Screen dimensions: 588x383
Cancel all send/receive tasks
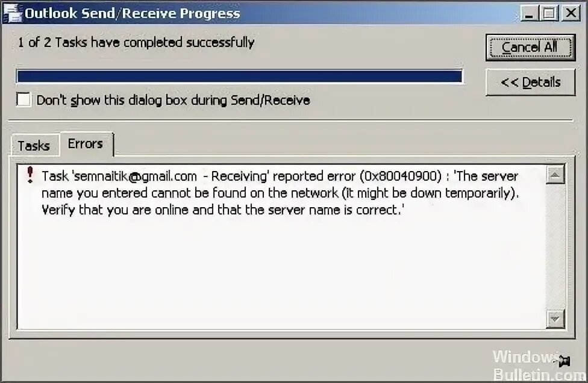pos(530,47)
